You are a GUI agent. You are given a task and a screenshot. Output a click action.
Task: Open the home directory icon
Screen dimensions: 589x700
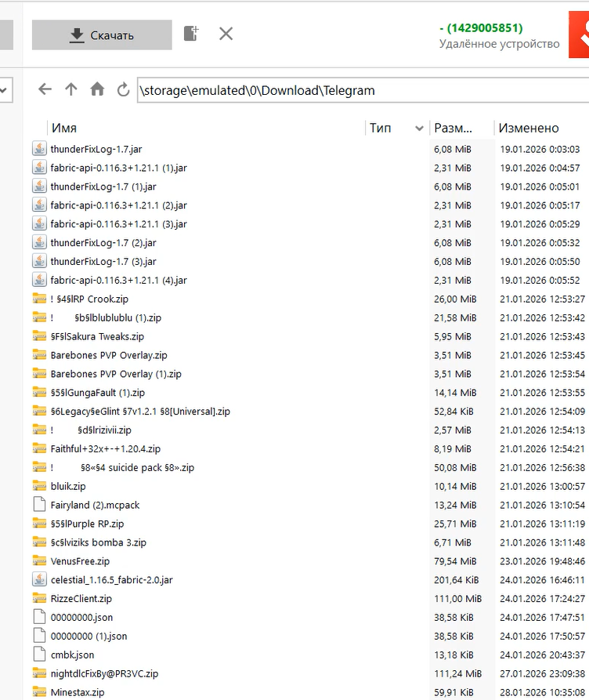point(97,89)
